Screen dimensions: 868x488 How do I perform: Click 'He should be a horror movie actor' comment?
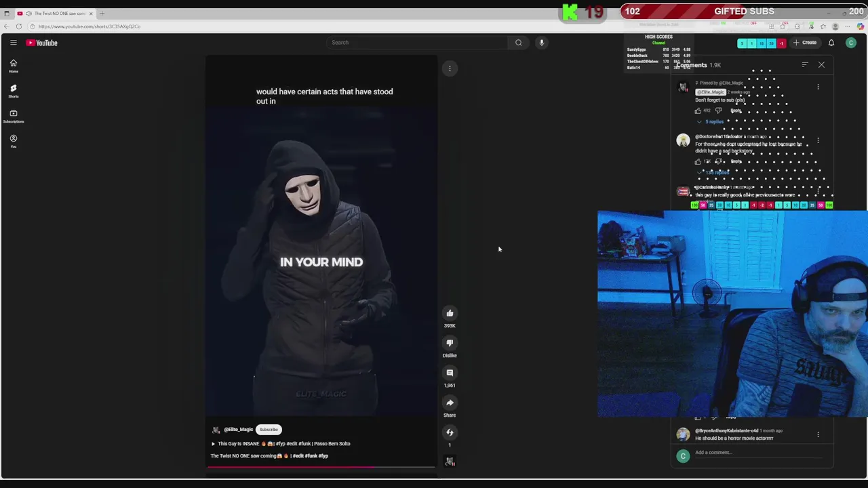click(x=734, y=439)
